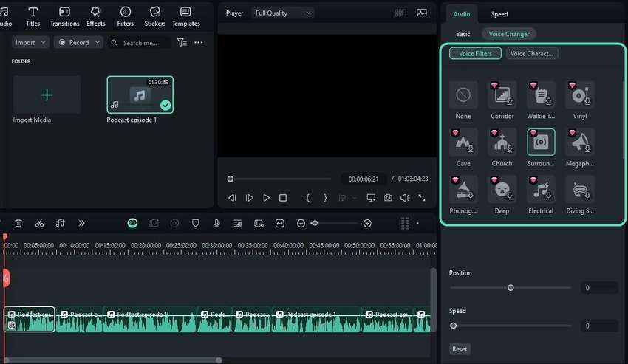Select the first Podcast clip on timeline
This screenshot has height=364, width=628.
point(30,320)
